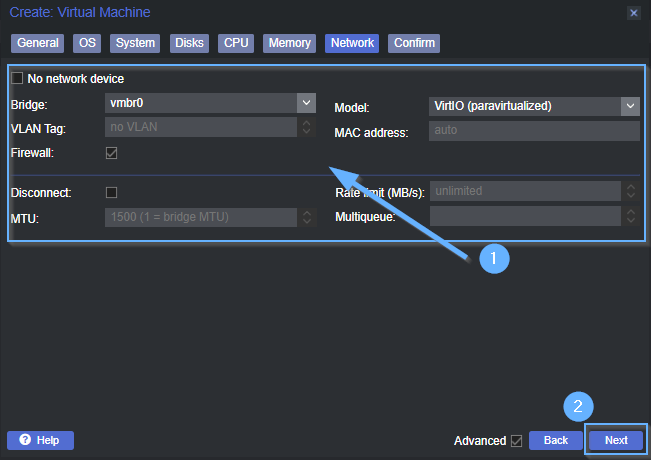The image size is (651, 460).
Task: Toggle the Firewall checkbox
Action: click(x=112, y=153)
